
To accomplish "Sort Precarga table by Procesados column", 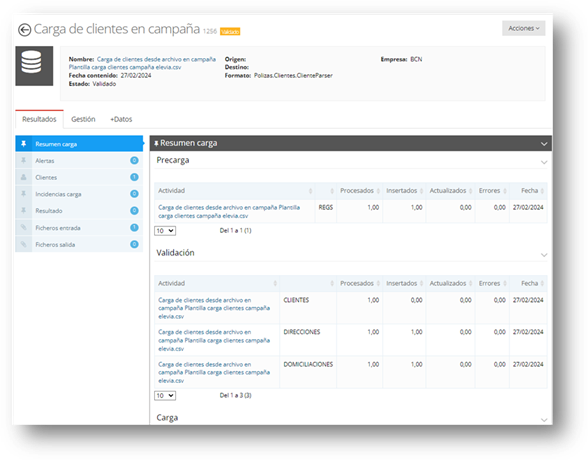I will [x=360, y=190].
